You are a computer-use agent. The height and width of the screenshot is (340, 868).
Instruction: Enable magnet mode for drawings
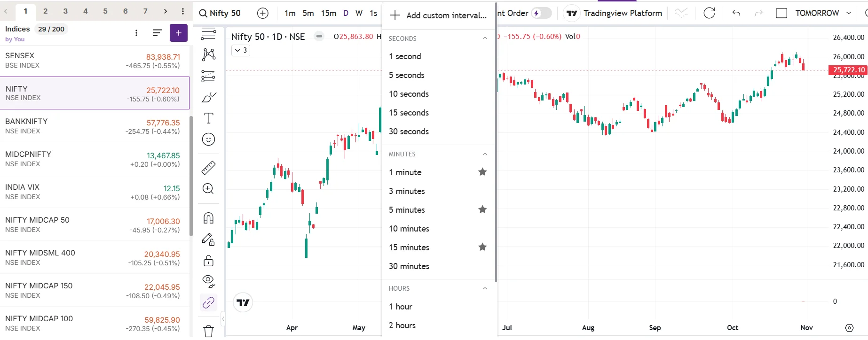208,217
